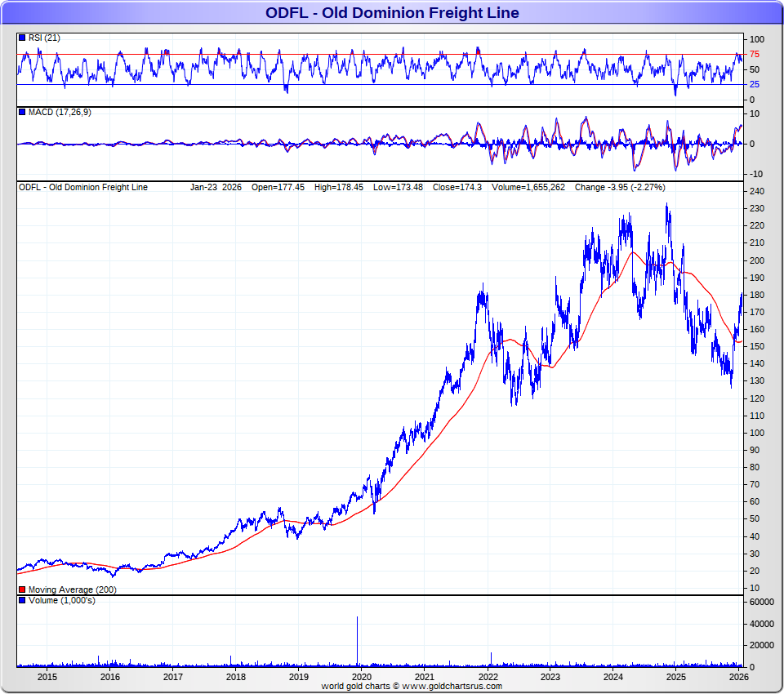784x694 pixels.
Task: Click the 150 price axis label
Action: click(x=757, y=346)
